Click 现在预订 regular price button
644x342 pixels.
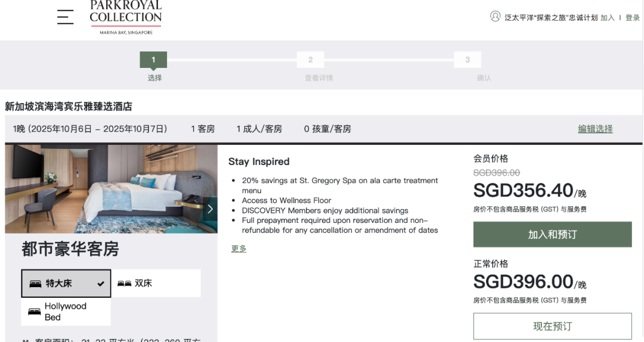pos(552,326)
